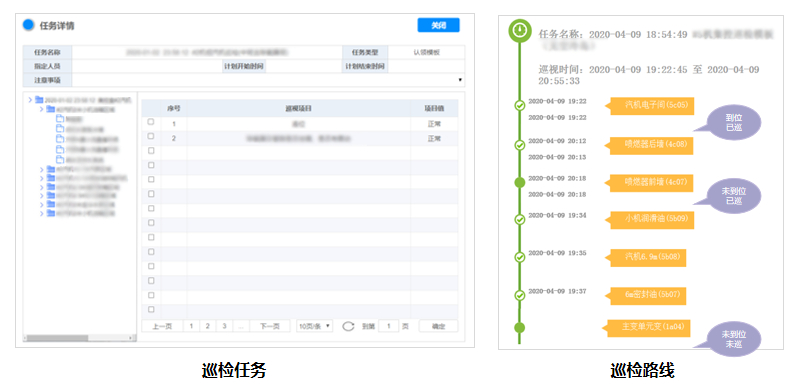
Task: Go to next page with 下一页
Action: pos(270,326)
